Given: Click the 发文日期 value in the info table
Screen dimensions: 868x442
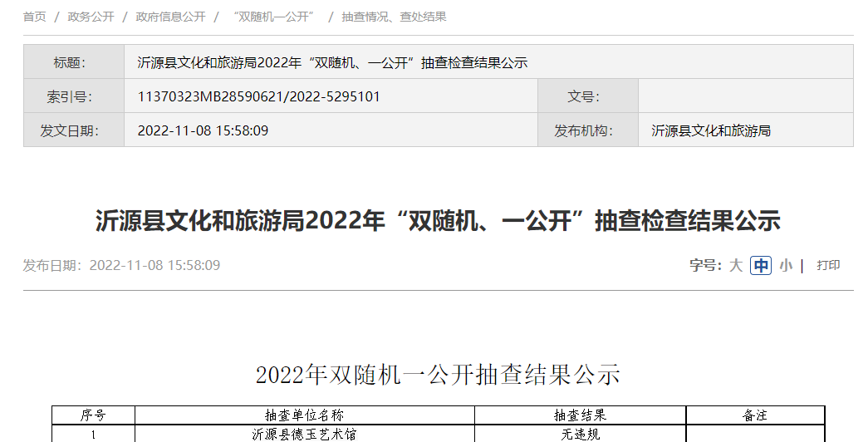Looking at the screenshot, I should pyautogui.click(x=203, y=130).
